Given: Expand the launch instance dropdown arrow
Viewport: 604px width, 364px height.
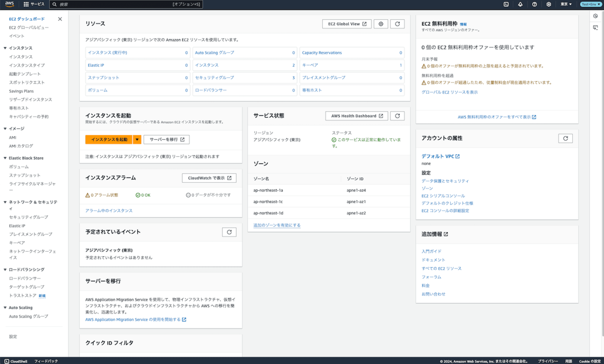Looking at the screenshot, I should click(137, 140).
